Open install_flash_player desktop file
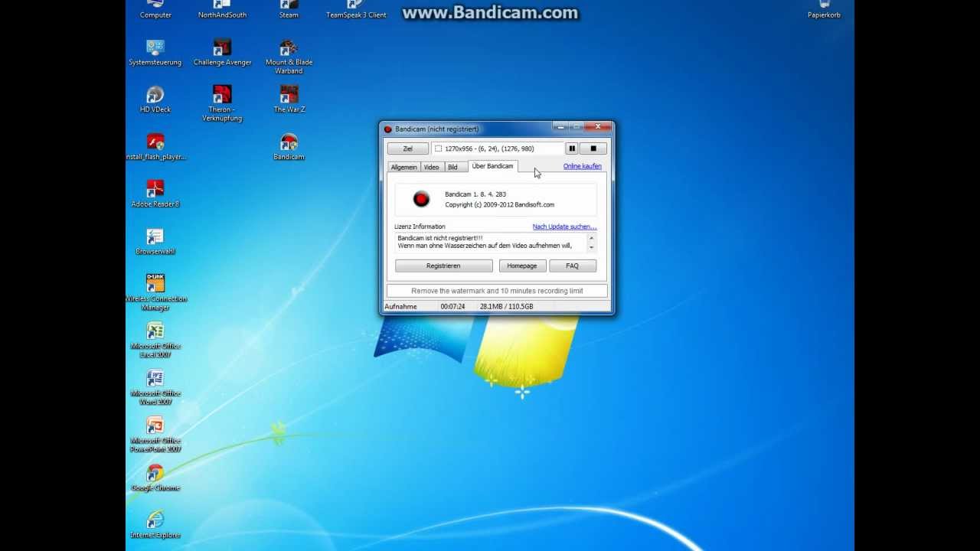Viewport: 980px width, 551px height. tap(155, 148)
